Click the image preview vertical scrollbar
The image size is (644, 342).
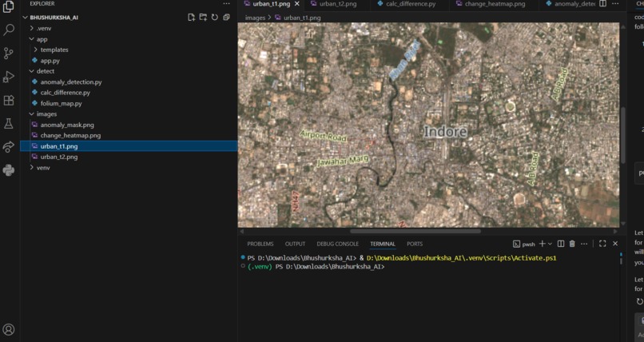point(623,135)
